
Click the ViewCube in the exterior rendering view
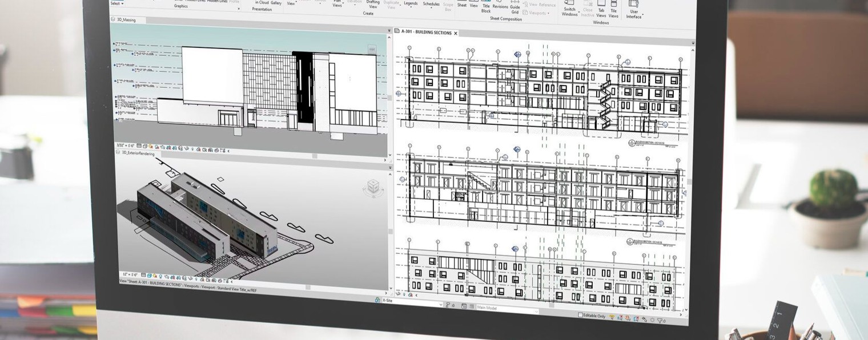pos(372,187)
